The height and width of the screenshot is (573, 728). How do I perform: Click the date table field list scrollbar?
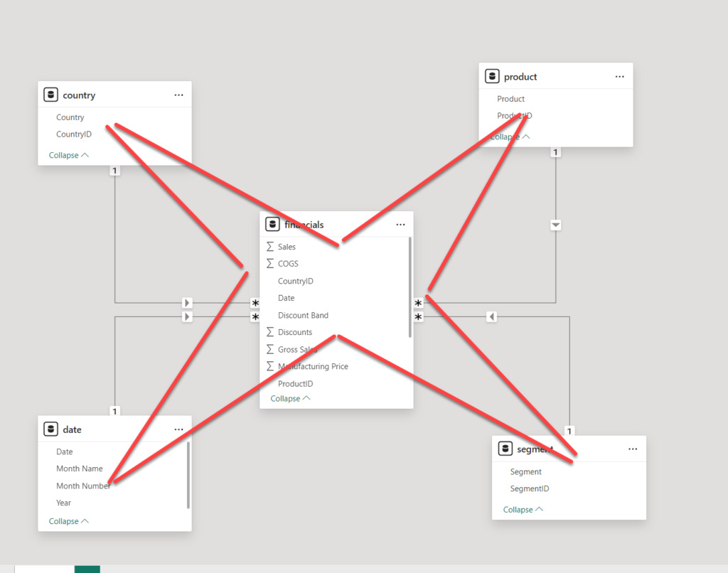point(188,475)
